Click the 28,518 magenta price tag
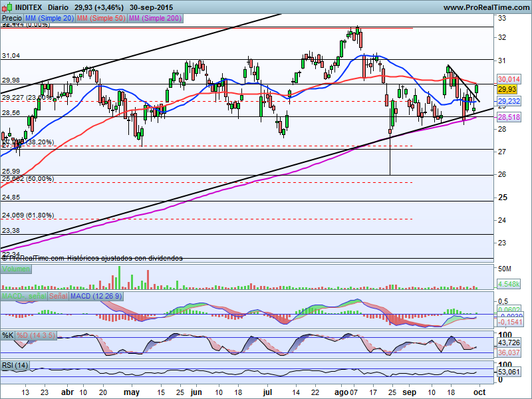The width and height of the screenshot is (532, 399). 509,118
